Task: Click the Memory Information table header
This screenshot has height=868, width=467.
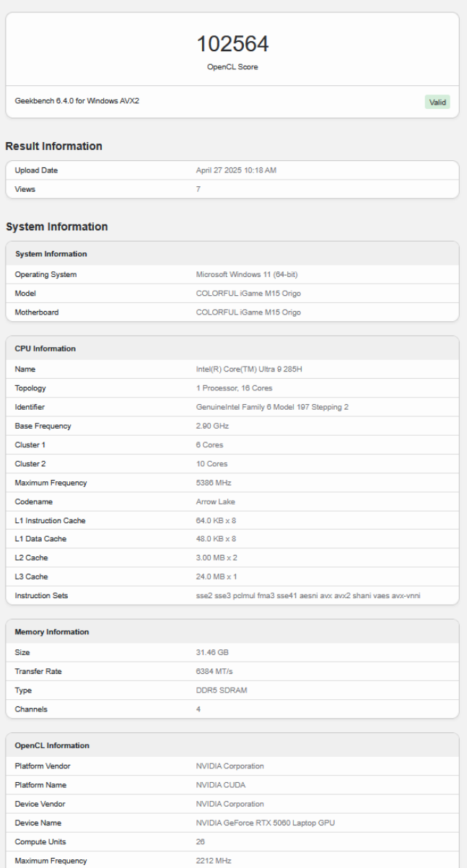Action: [52, 632]
